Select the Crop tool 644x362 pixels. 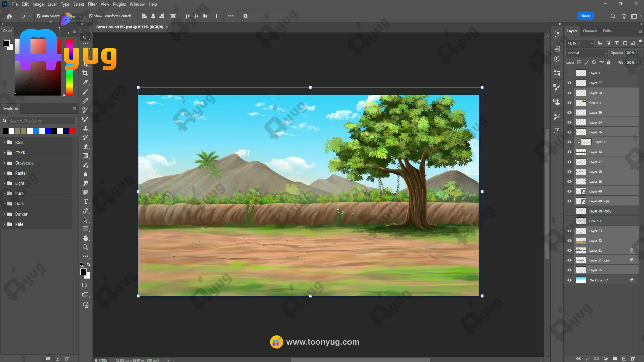85,73
